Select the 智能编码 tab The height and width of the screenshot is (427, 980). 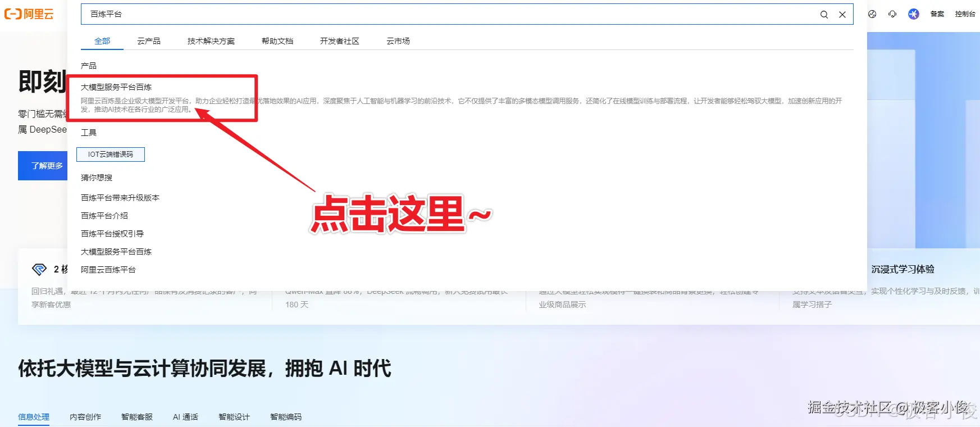[286, 417]
